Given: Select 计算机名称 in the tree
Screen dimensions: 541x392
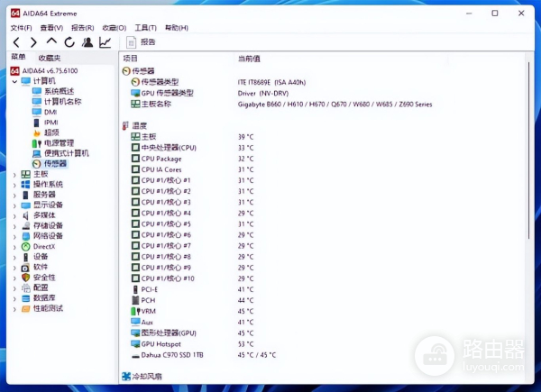Looking at the screenshot, I should [x=57, y=101].
